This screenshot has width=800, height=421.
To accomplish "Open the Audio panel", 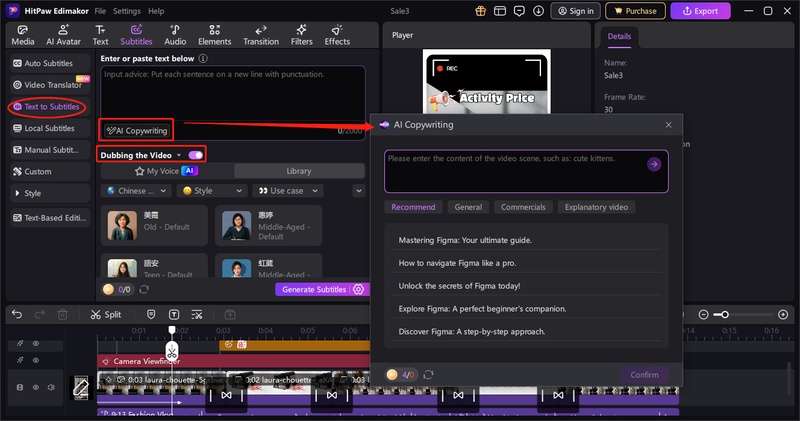I will [x=175, y=35].
